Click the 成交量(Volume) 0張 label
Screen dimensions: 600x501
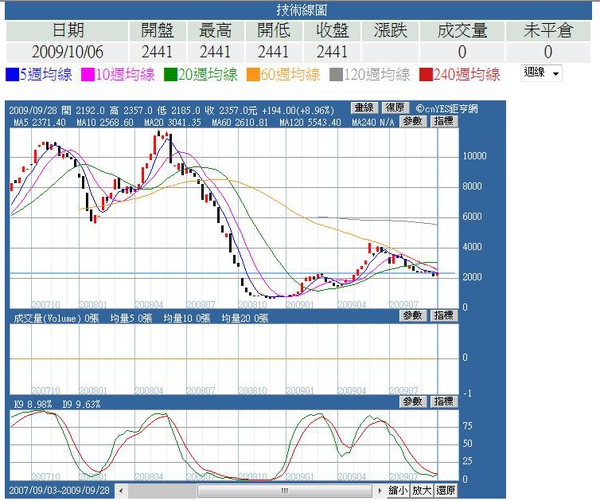point(56,318)
